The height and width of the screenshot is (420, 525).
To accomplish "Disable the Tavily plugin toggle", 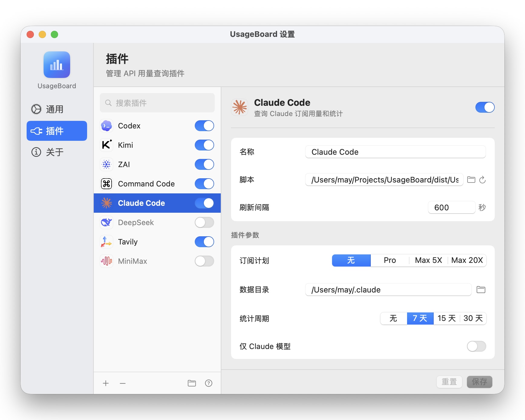I will pyautogui.click(x=204, y=242).
